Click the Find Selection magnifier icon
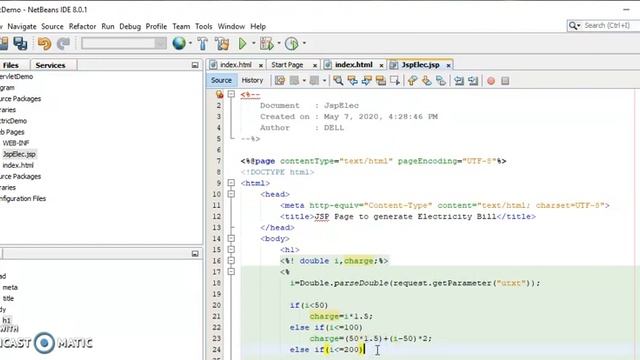This screenshot has width=640, height=360. (x=338, y=80)
